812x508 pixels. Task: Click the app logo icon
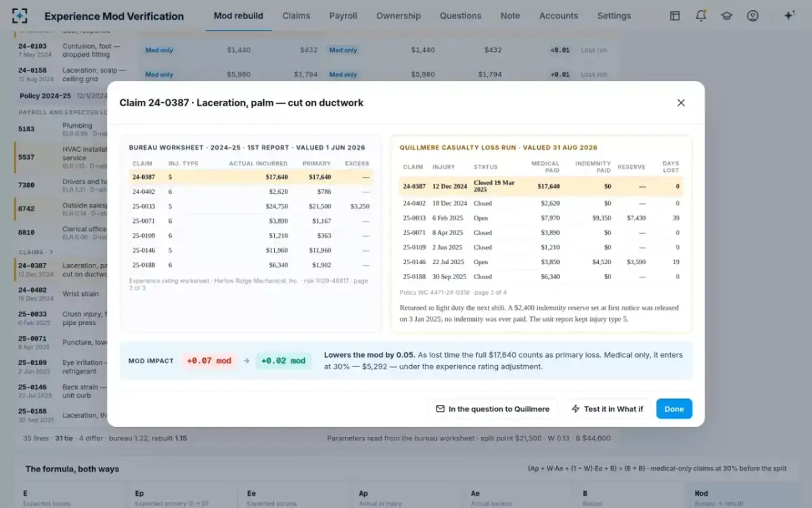tap(20, 16)
